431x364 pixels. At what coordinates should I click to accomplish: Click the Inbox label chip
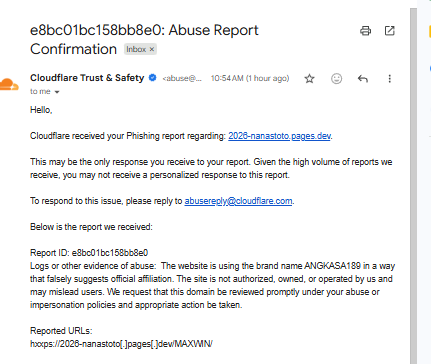click(x=136, y=49)
